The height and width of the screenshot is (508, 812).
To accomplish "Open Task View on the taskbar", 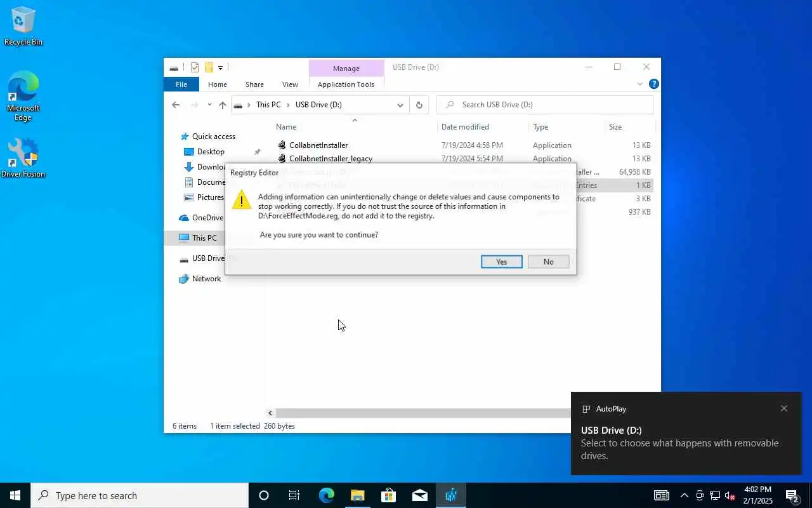I will click(294, 495).
